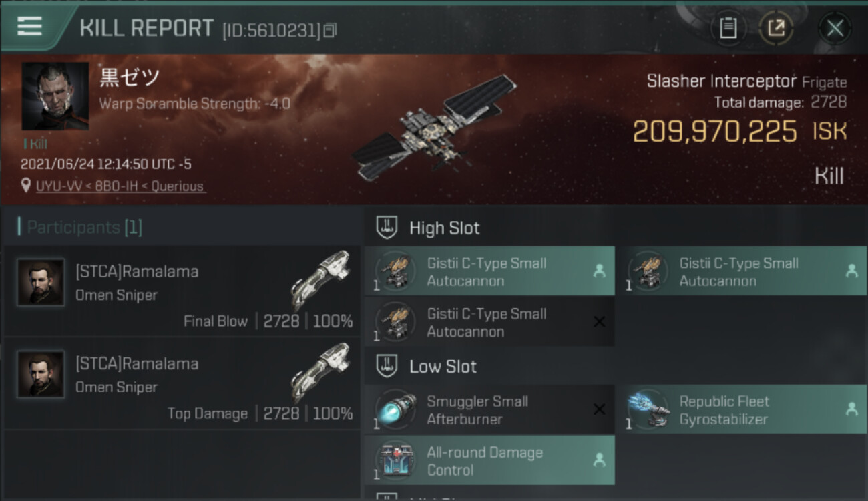Open Final Blow participant Ramalama entry

click(182, 291)
